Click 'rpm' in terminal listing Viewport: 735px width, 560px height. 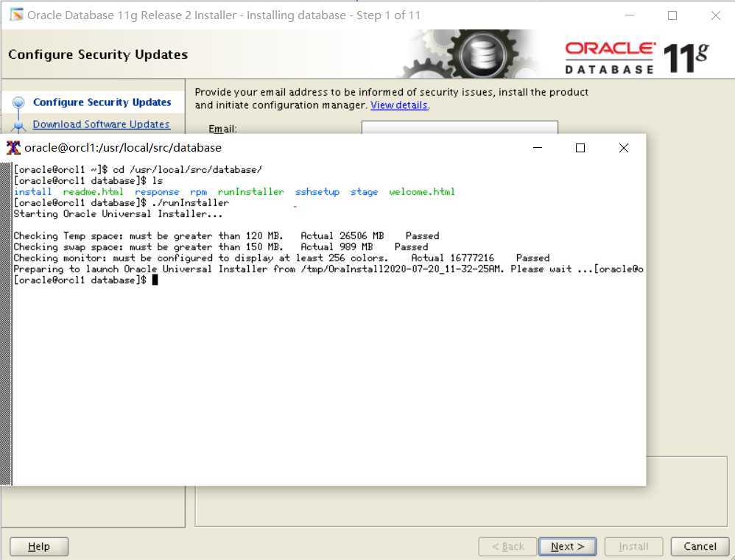[198, 192]
